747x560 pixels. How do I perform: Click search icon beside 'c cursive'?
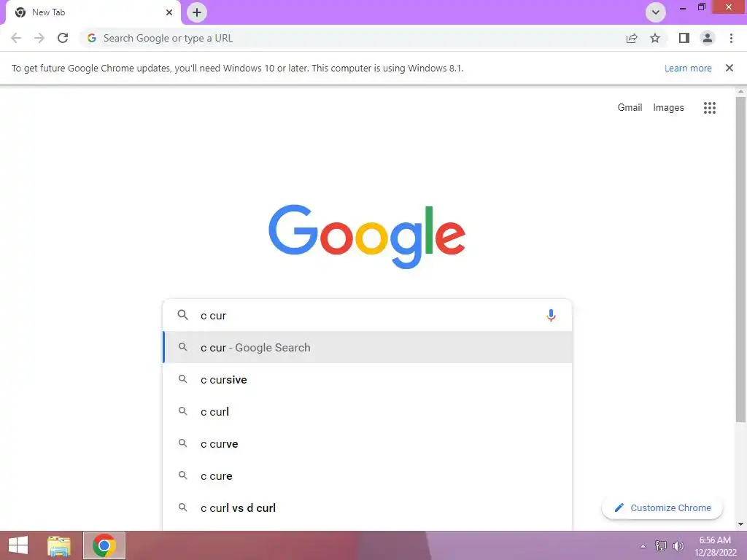183,379
